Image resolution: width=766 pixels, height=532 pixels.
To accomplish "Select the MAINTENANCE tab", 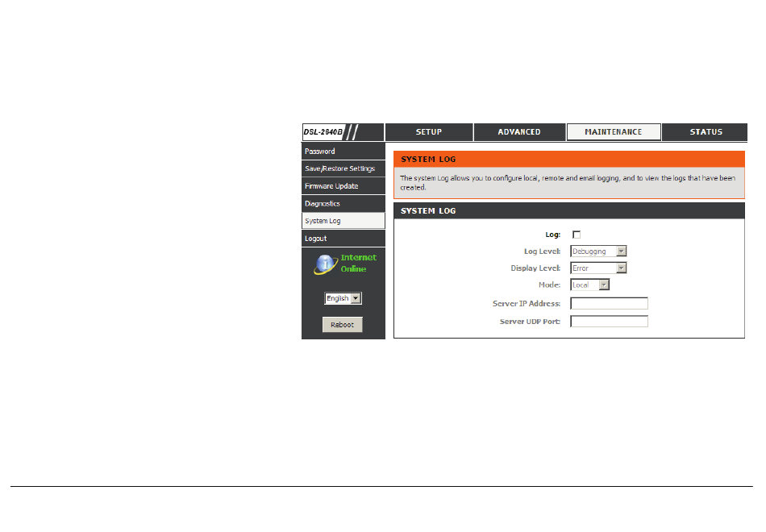I will click(614, 132).
